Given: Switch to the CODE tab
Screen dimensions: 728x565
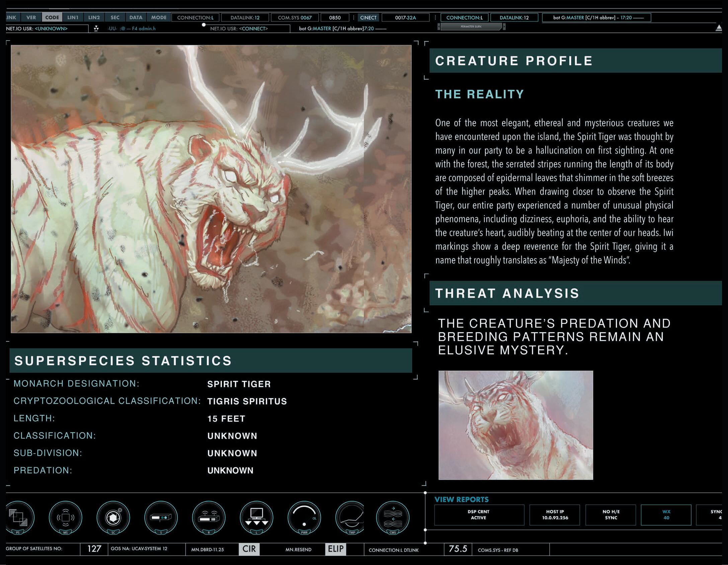Looking at the screenshot, I should coord(52,17).
